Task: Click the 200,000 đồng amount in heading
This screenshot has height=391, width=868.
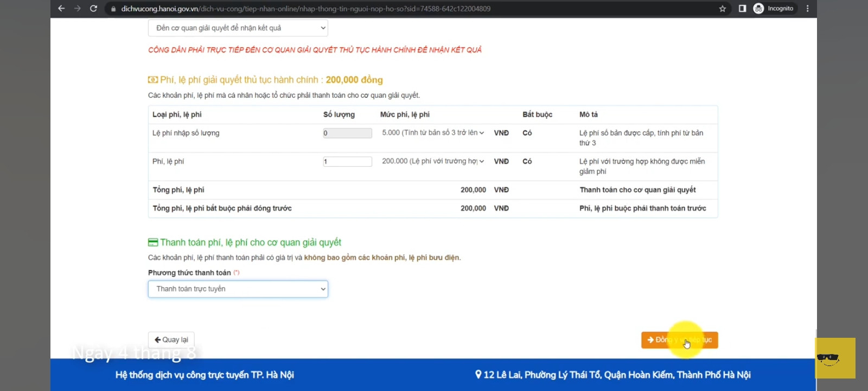Action: (354, 80)
